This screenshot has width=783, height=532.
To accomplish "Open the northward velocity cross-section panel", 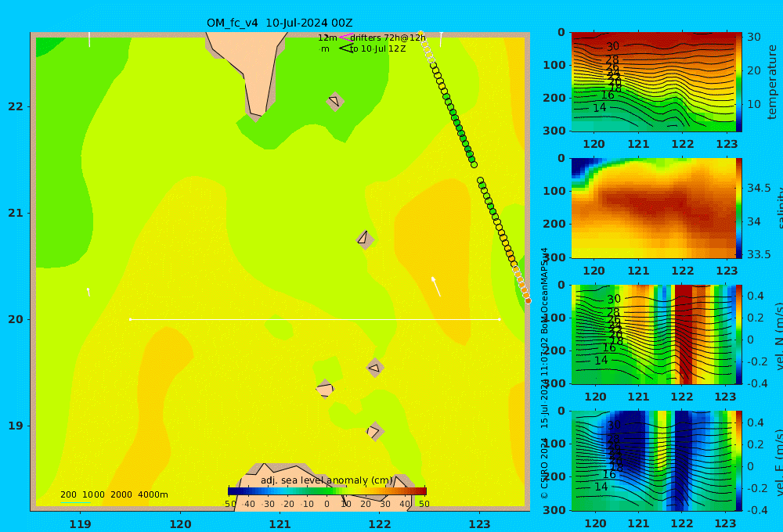I will click(x=653, y=334).
